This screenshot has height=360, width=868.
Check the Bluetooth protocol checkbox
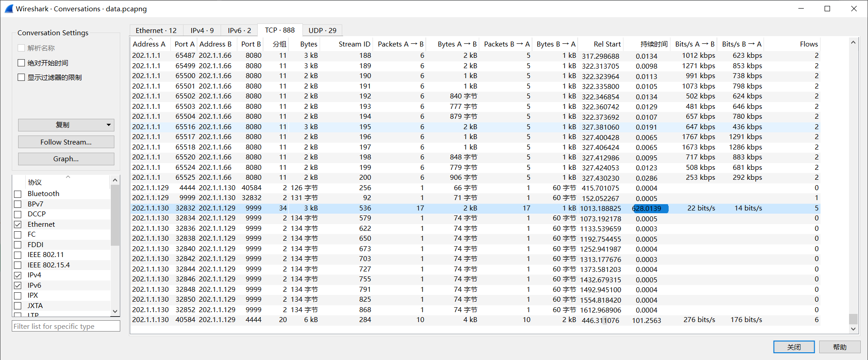[18, 194]
